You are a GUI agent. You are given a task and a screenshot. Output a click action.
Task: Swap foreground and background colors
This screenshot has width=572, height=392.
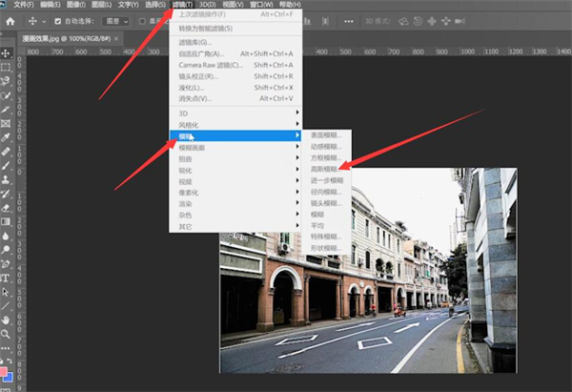10,361
